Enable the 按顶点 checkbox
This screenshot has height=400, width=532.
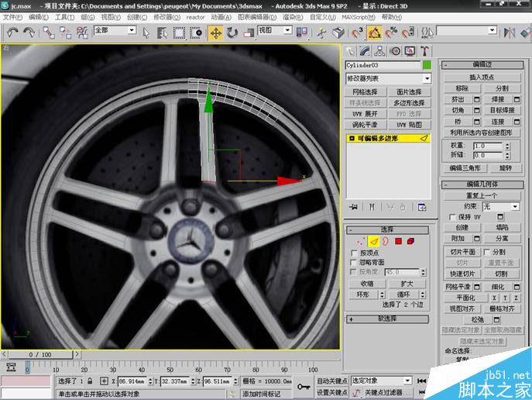354,253
